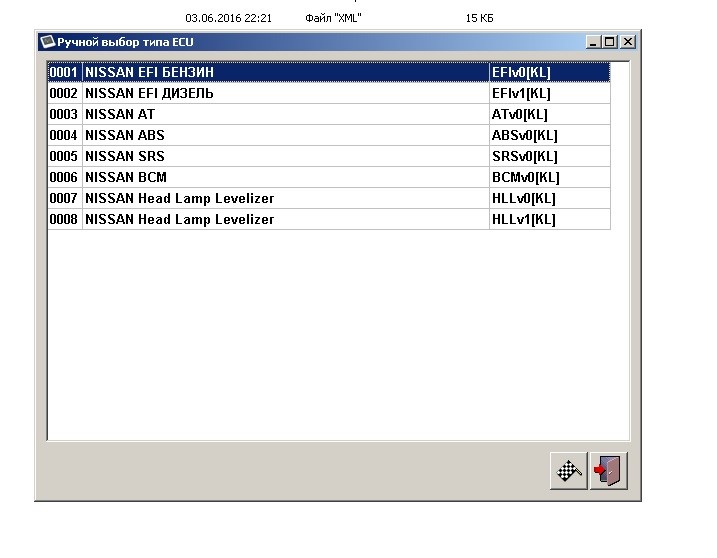The width and height of the screenshot is (717, 558).
Task: Minimize the ECU type selection window
Action: coord(593,42)
